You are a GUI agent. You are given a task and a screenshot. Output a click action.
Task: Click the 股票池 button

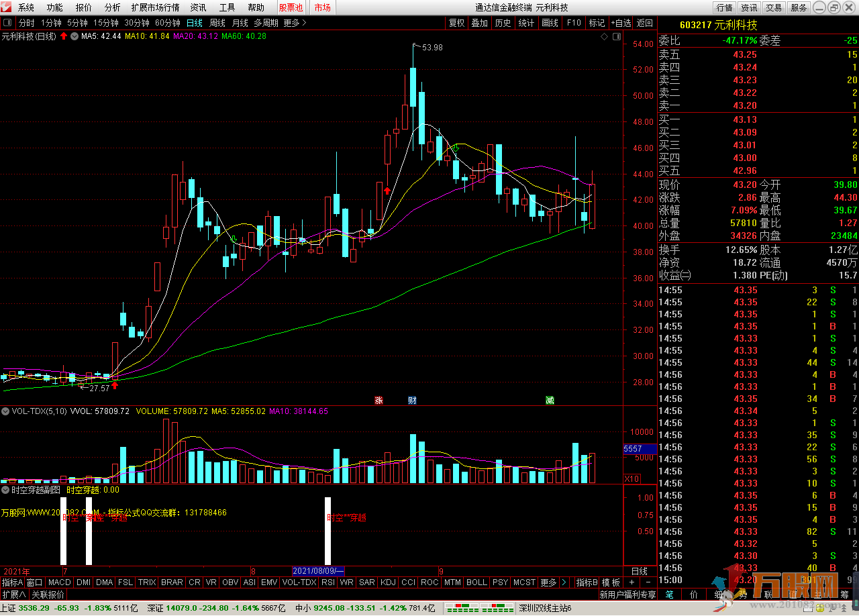point(291,8)
